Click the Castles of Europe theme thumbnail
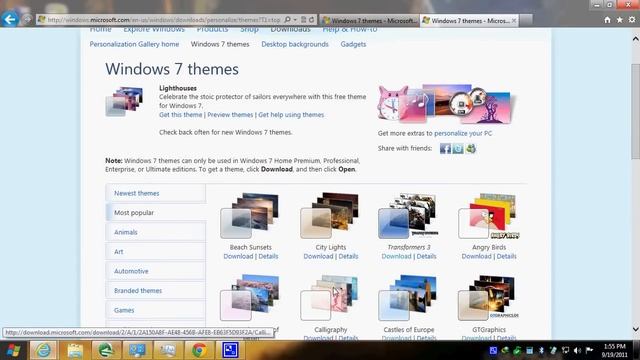 pyautogui.click(x=408, y=298)
